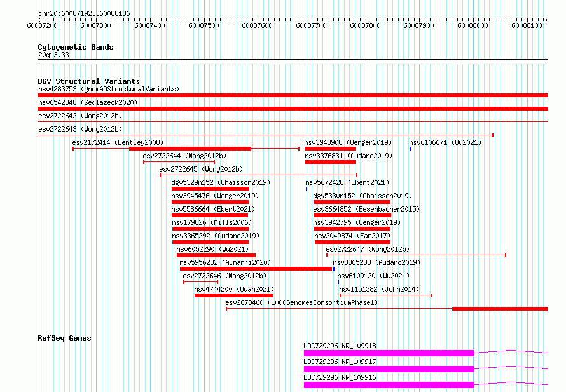Click the esv2172414 (Bentley2008) label
The image size is (566, 392).
point(118,142)
